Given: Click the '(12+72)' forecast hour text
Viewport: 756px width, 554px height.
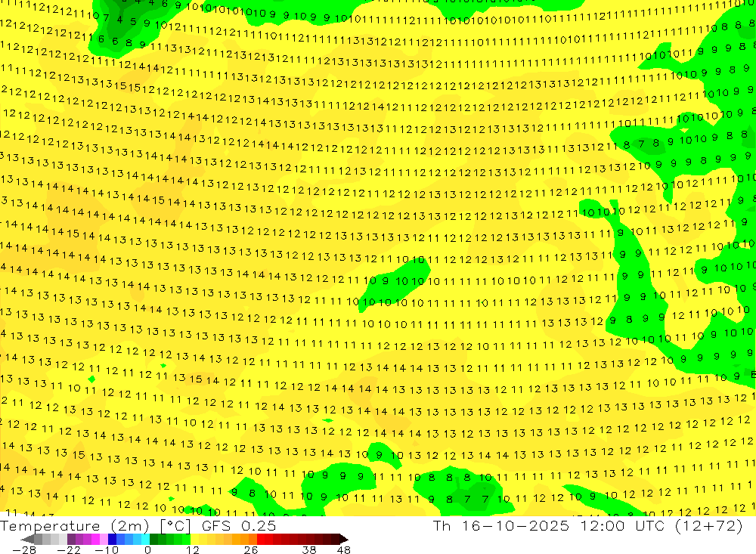Looking at the screenshot, I should 709,525.
